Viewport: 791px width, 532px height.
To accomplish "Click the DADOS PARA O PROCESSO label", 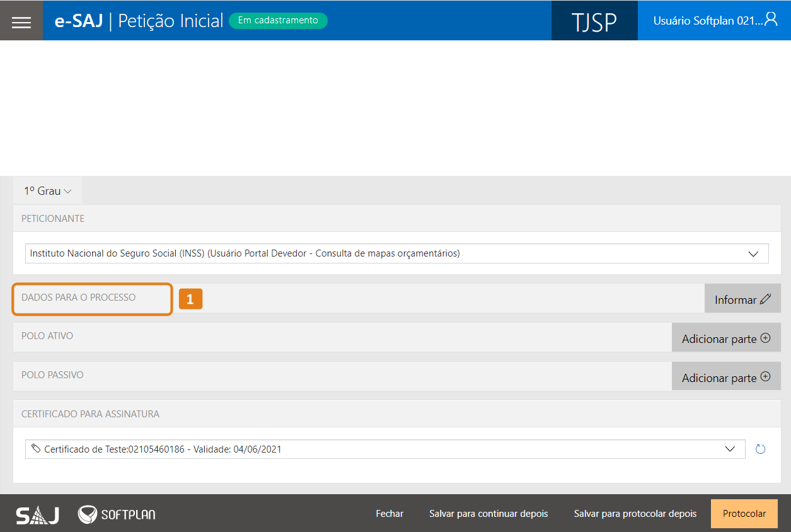I will click(x=78, y=298).
